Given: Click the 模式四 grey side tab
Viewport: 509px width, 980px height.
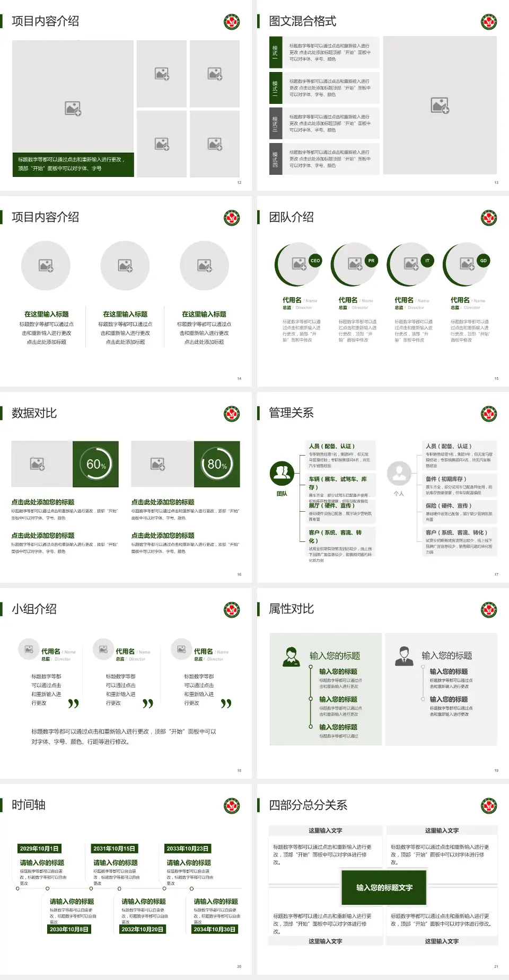Looking at the screenshot, I should [275, 159].
